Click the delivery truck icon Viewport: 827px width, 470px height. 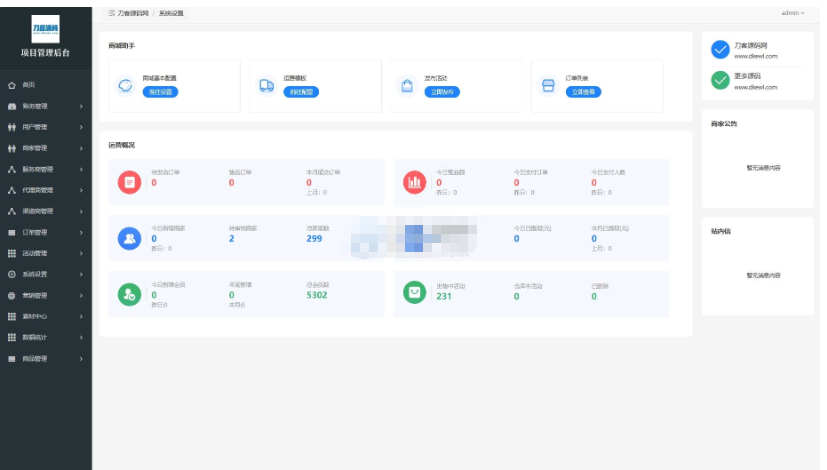[266, 86]
